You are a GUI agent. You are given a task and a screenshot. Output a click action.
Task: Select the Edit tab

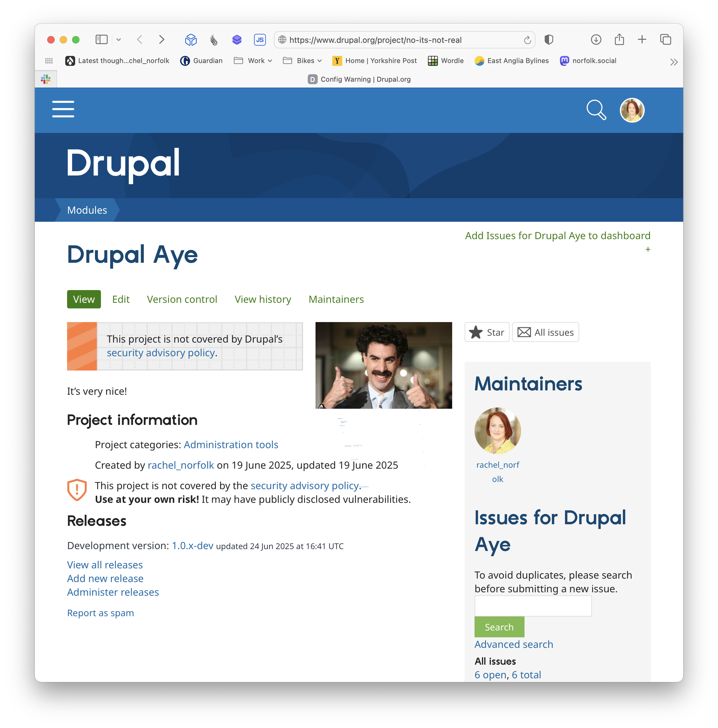click(x=120, y=299)
